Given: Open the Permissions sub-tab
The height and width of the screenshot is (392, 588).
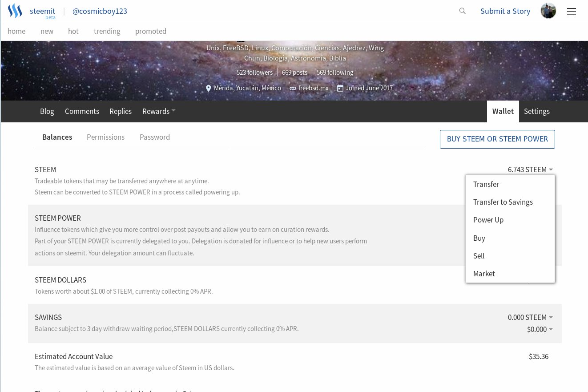Looking at the screenshot, I should 105,137.
